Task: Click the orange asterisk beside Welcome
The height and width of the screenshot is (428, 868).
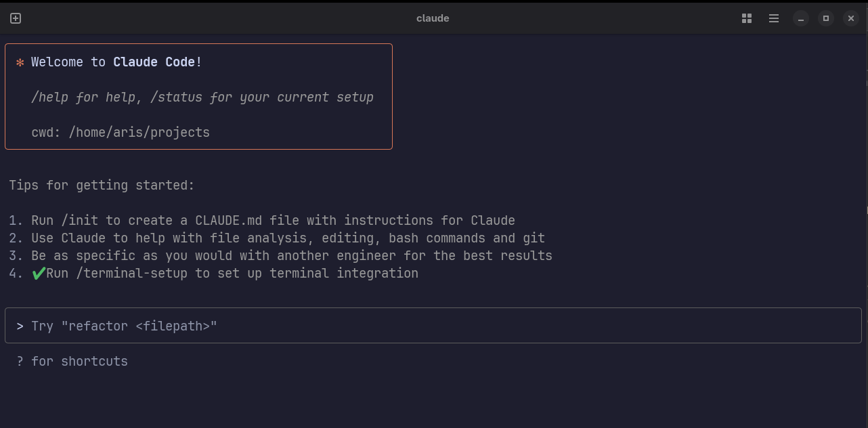Action: point(20,62)
